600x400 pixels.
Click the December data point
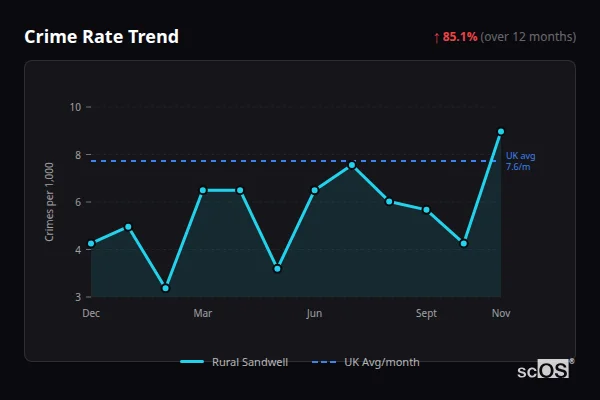pyautogui.click(x=91, y=243)
